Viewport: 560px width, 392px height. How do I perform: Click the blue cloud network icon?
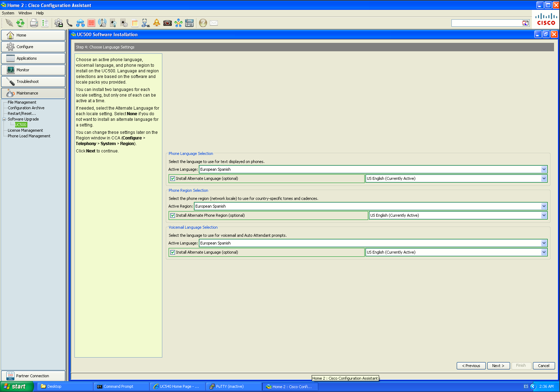[x=80, y=23]
